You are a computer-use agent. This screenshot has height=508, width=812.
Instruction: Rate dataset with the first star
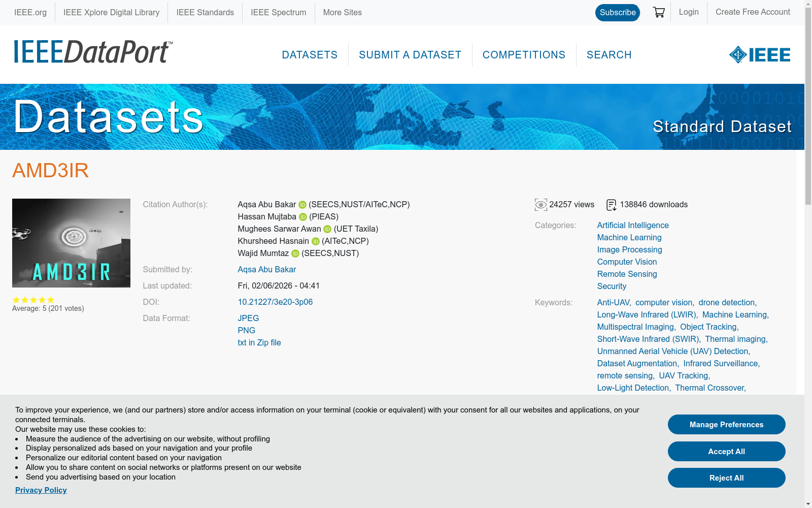coord(16,300)
